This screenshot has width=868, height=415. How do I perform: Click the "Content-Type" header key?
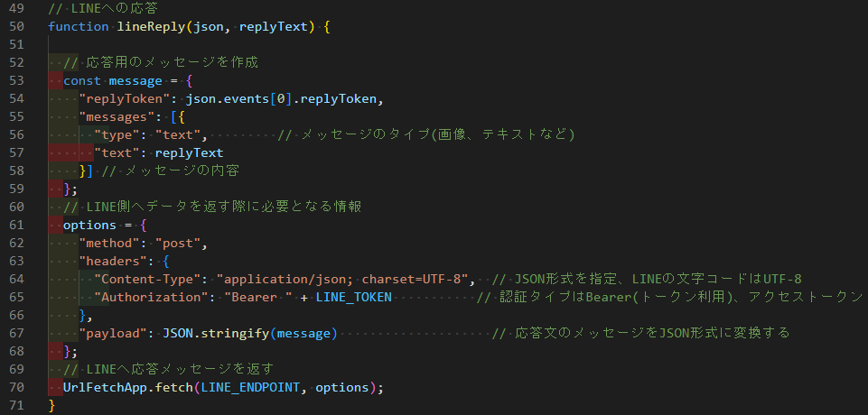(147, 279)
